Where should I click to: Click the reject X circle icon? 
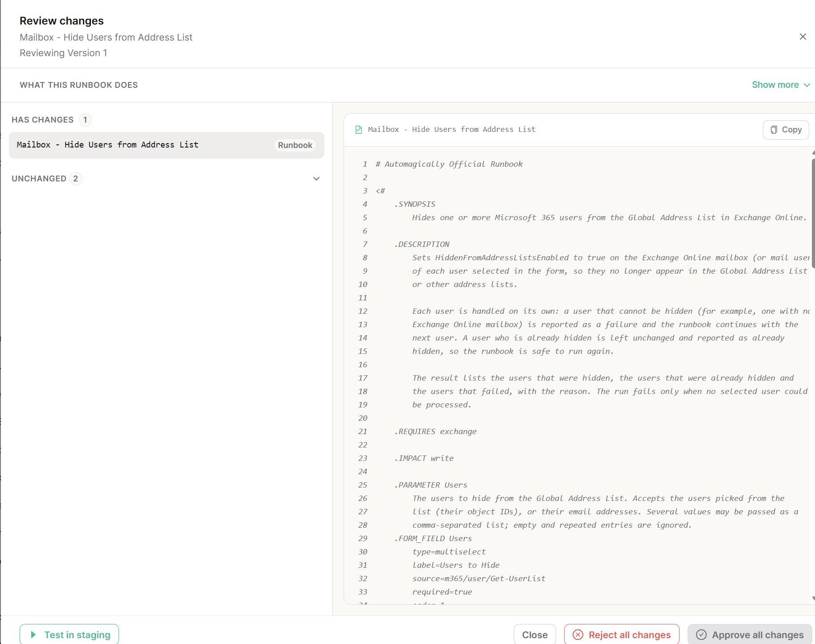(x=577, y=635)
